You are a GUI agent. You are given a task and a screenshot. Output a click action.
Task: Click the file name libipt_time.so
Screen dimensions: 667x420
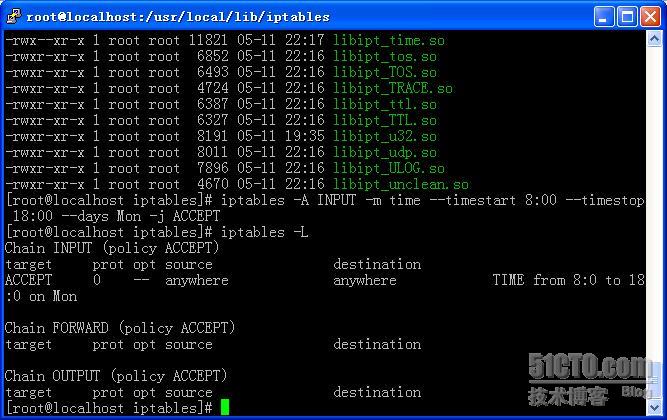(x=388, y=40)
